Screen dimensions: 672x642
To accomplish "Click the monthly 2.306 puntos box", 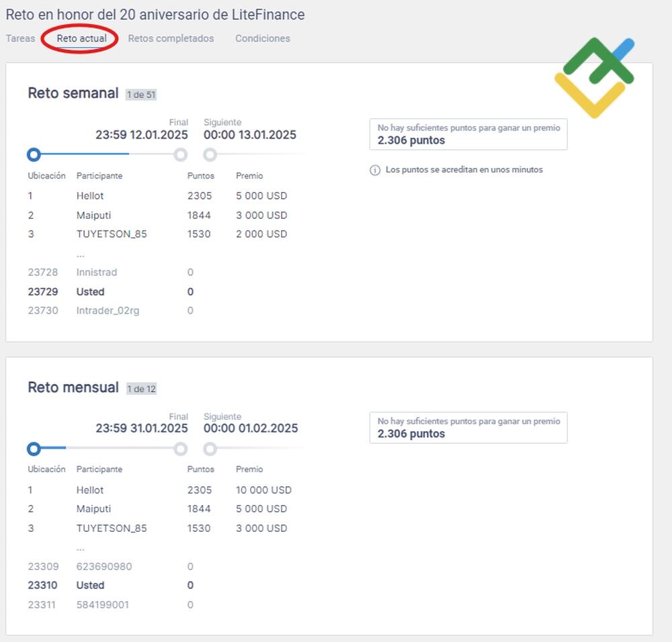I will (468, 428).
